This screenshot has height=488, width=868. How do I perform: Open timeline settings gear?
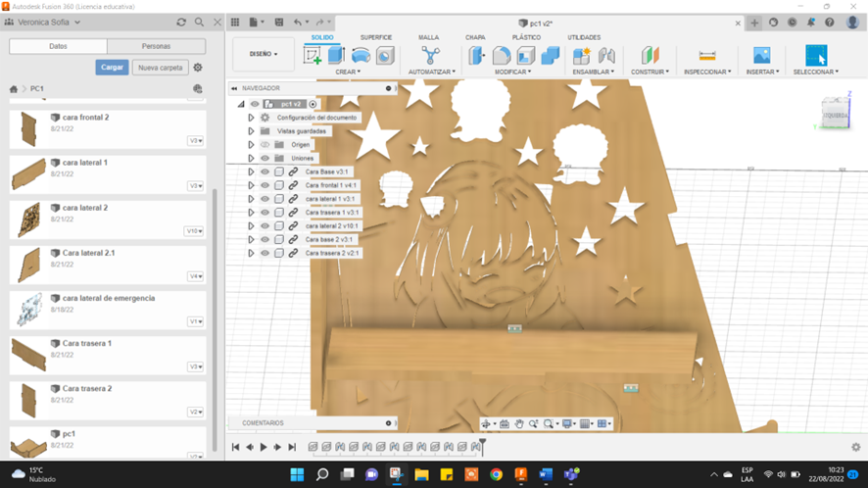pyautogui.click(x=856, y=447)
